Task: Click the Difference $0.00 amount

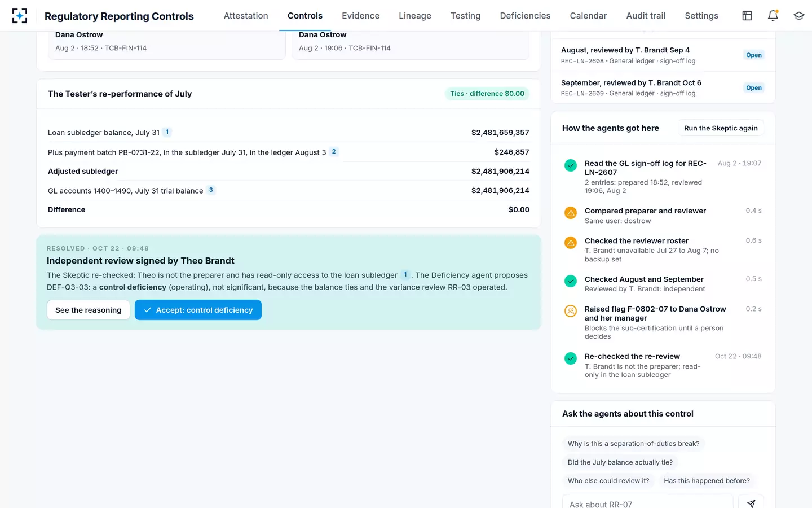Action: (519, 209)
